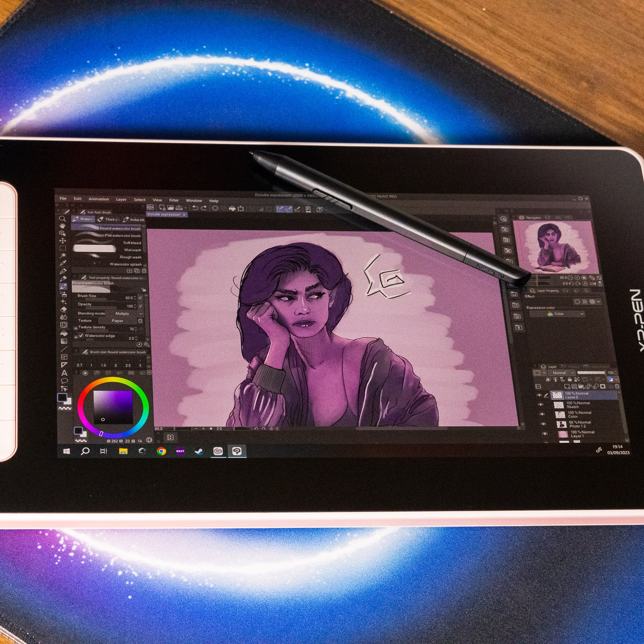Toggle transparent color swatch below tool palette
This screenshot has height=644, width=644.
pyautogui.click(x=65, y=408)
